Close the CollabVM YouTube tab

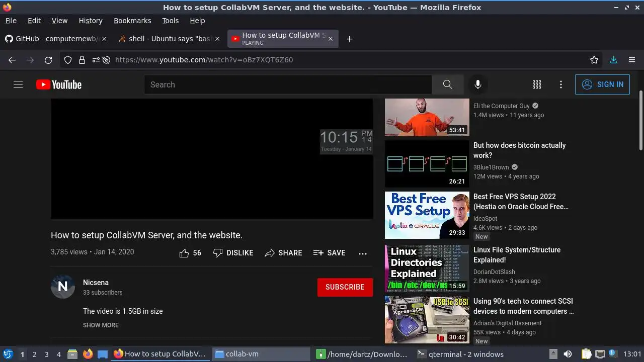[x=330, y=39]
